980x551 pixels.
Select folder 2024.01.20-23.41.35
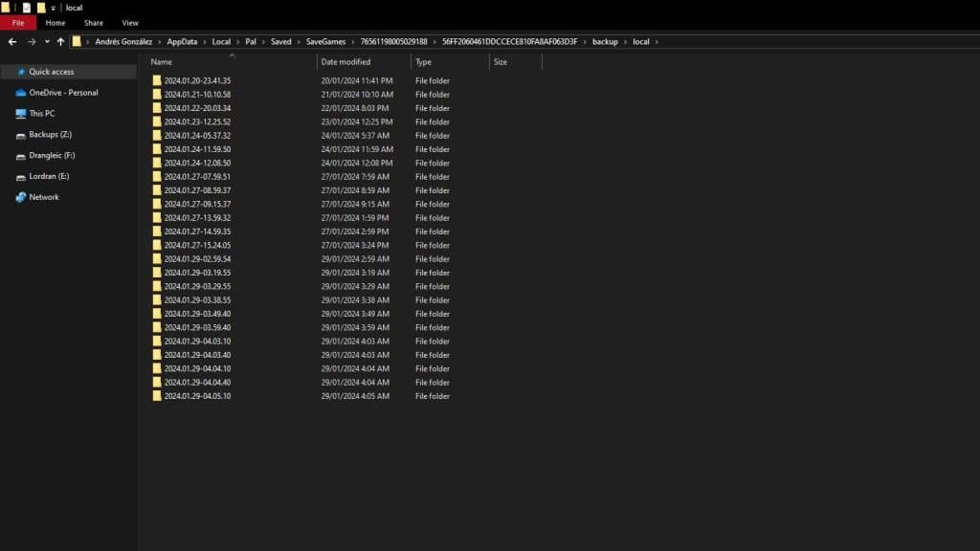tap(197, 80)
